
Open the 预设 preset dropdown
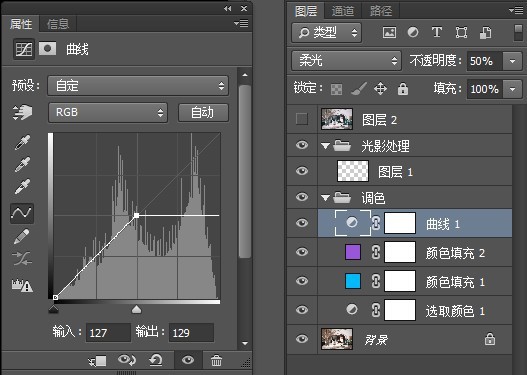coord(138,86)
